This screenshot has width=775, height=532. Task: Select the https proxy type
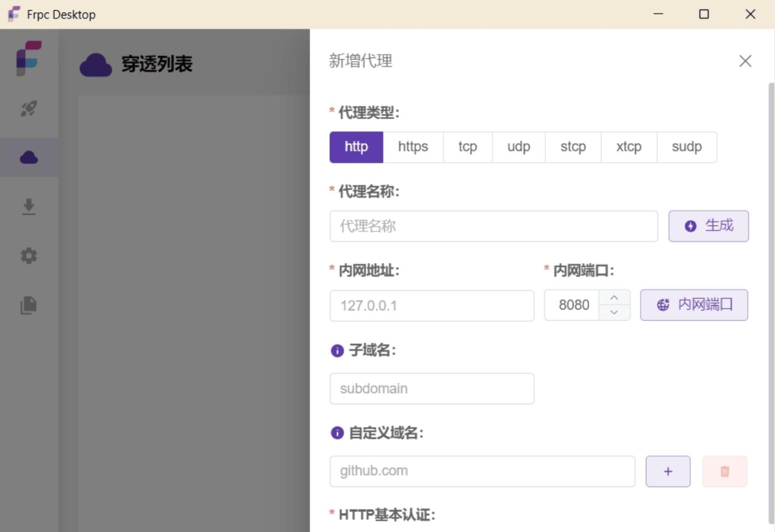coord(413,147)
